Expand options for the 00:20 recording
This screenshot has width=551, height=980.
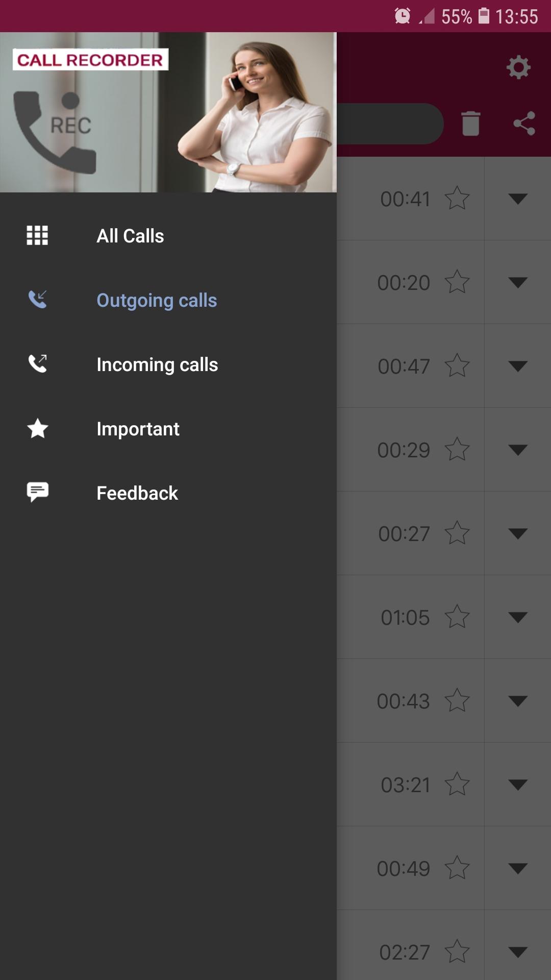[517, 282]
